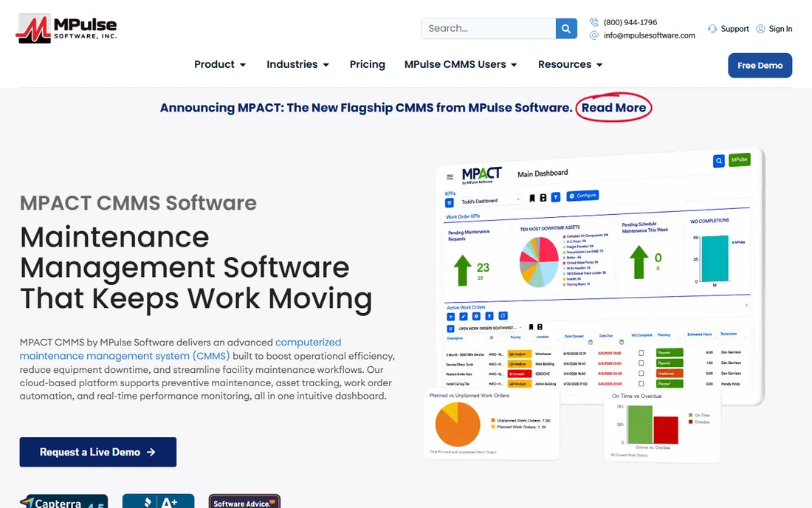Click the Main Dashboard title
This screenshot has width=812, height=508.
(x=543, y=174)
